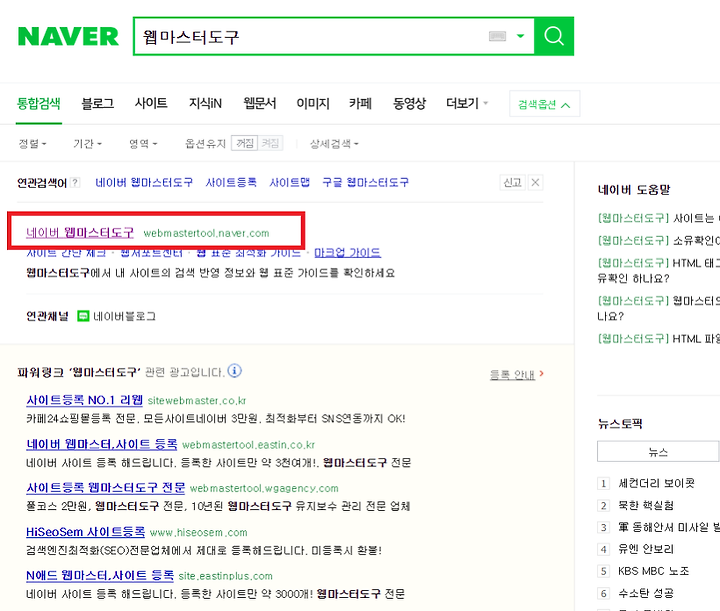Open the 네이버블로그 related channel link

124,316
